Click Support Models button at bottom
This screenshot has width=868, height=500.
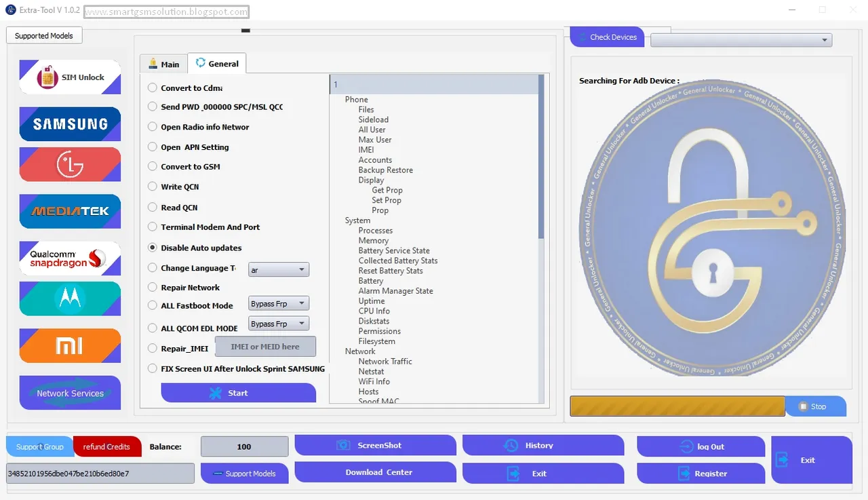point(244,474)
